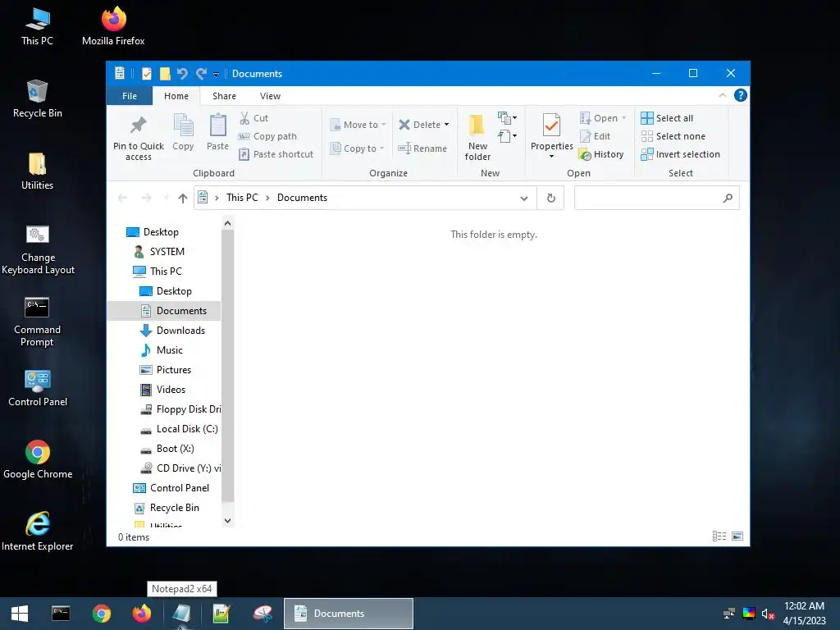The width and height of the screenshot is (840, 630).
Task: Click the Redo arrow in title bar
Action: coord(201,73)
